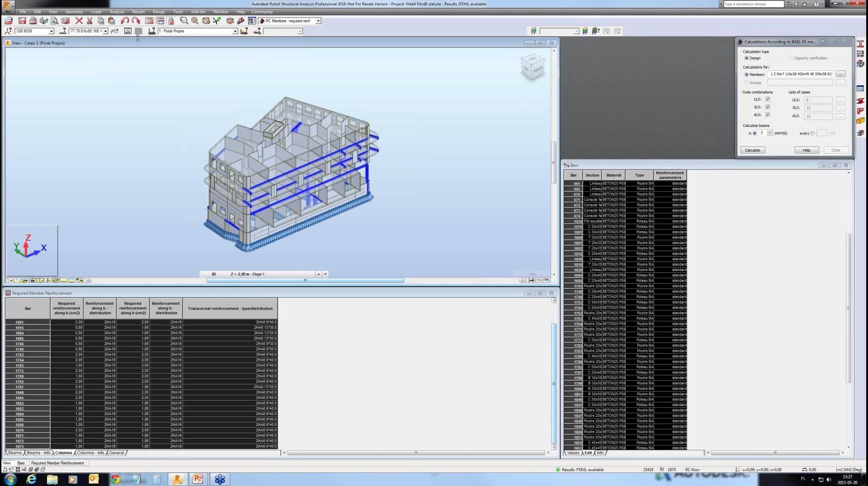Click the Close button in the calculations dialog
The width and height of the screenshot is (868, 486).
click(x=836, y=150)
